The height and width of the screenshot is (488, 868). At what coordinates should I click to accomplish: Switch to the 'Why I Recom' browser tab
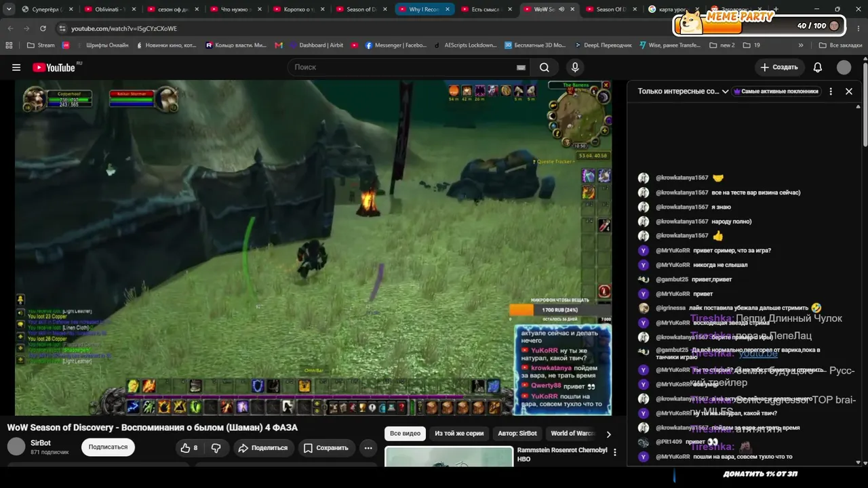423,9
